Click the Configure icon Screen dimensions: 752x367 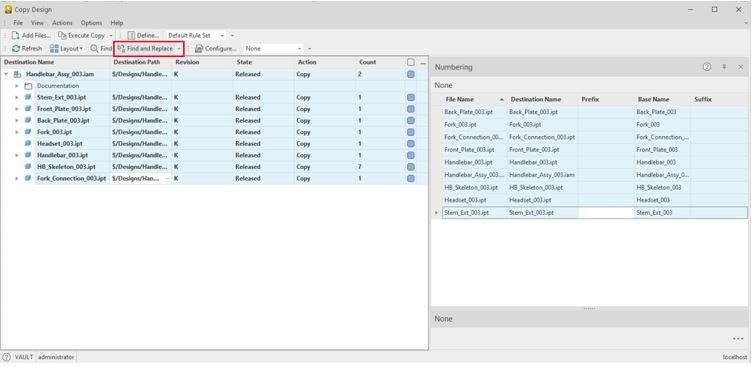tap(199, 48)
